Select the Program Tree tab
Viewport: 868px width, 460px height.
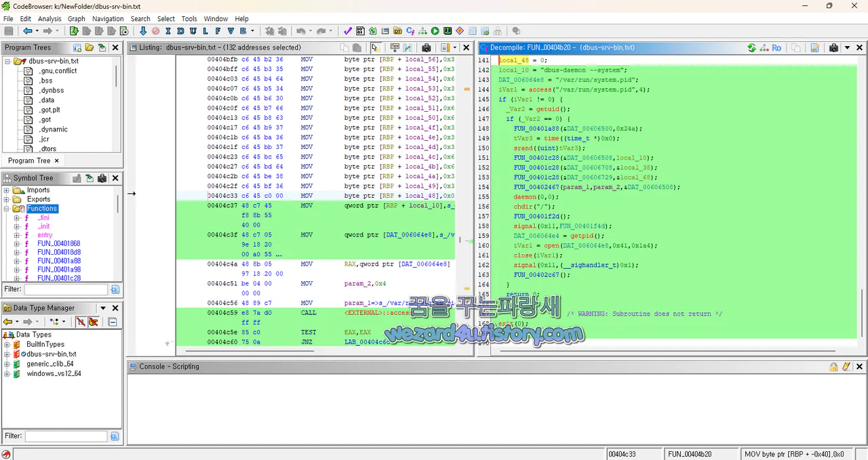coord(29,161)
